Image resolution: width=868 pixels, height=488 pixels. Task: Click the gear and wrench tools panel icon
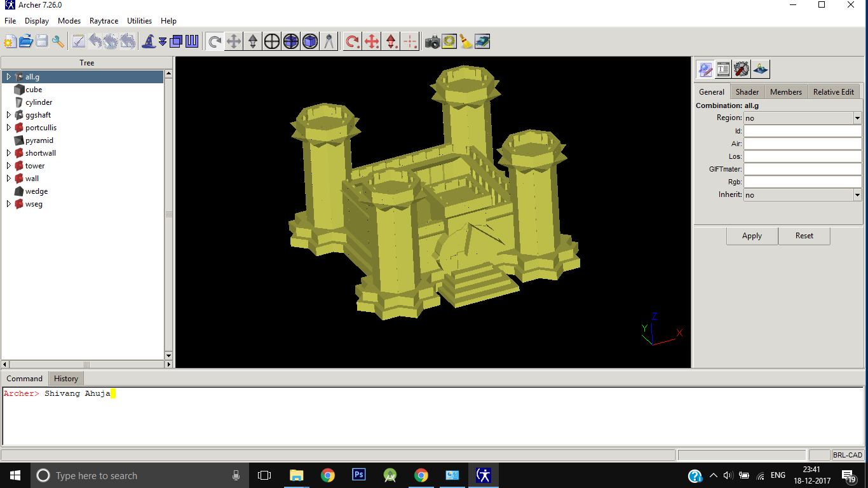point(742,69)
